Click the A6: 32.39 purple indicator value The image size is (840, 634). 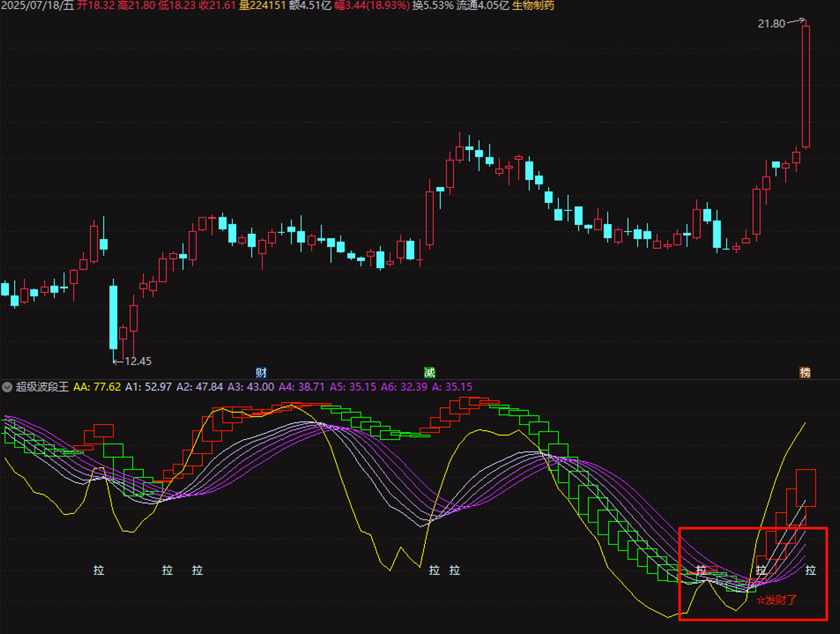(x=404, y=387)
